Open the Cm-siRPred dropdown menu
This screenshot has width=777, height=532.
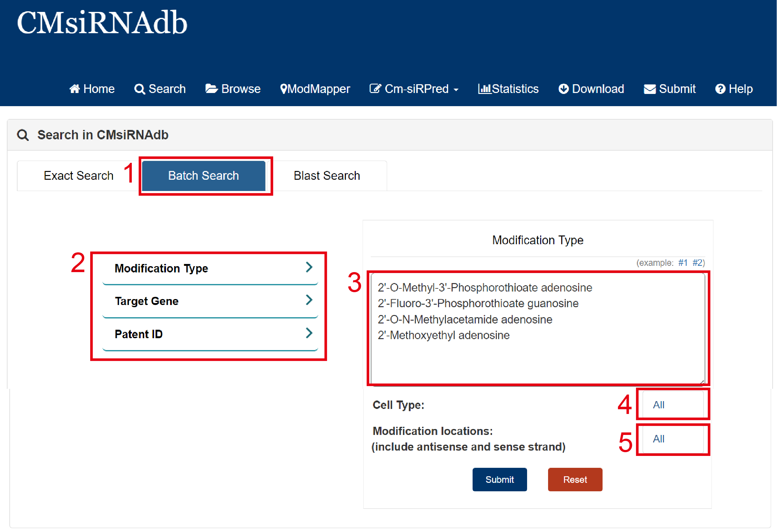(414, 89)
